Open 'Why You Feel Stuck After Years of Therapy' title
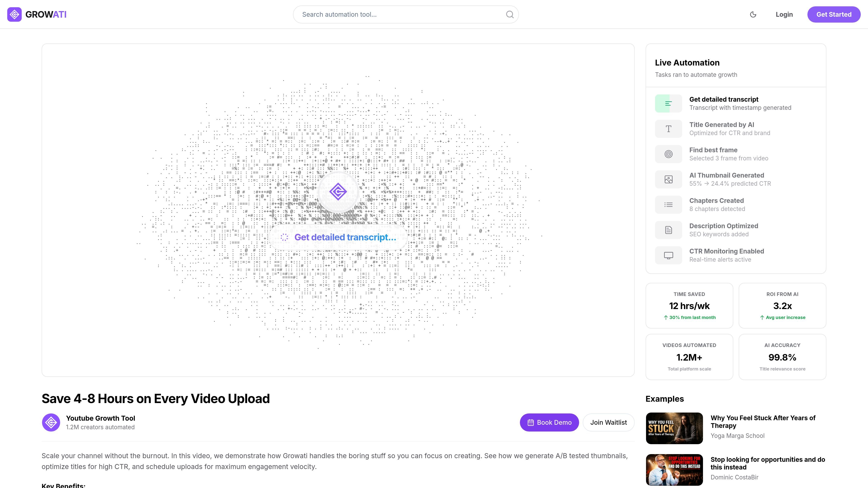Screen dimensions: 868x488 click(x=763, y=422)
